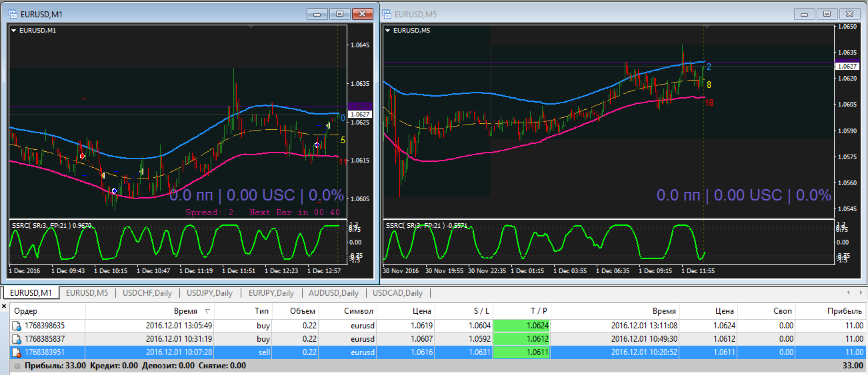This screenshot has height=375, width=868.
Task: Click the EURUSD,M1 chart window icon
Action: tap(14, 13)
